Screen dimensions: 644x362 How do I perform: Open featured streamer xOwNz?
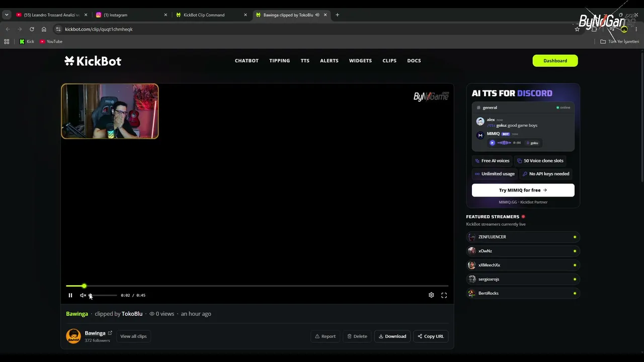[x=523, y=251]
